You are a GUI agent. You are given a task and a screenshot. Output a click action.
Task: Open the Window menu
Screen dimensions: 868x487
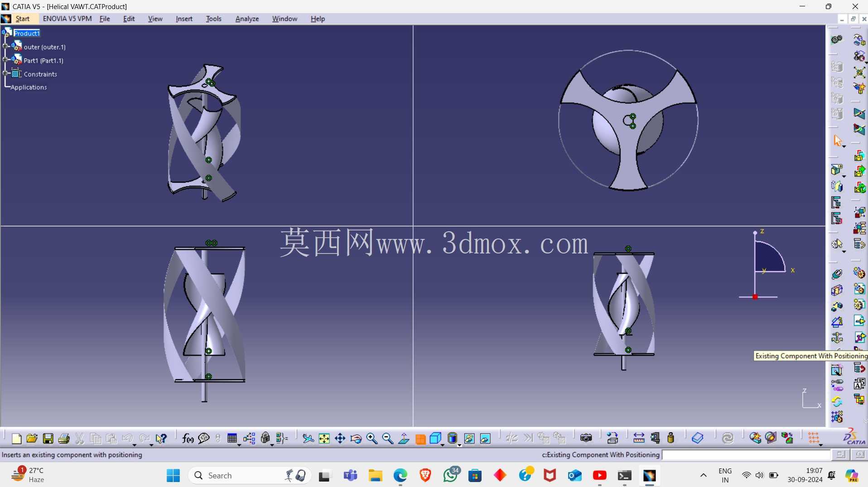coord(285,19)
